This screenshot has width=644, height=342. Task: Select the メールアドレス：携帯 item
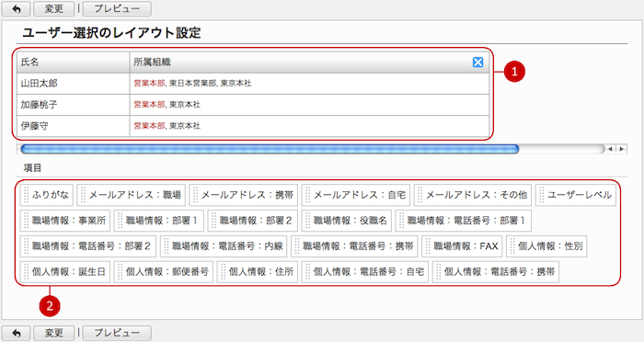point(243,195)
